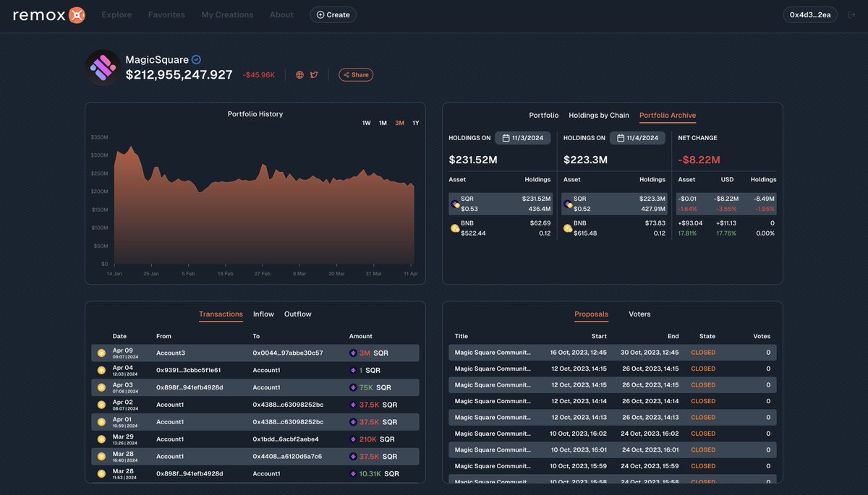Click the remox logo

pos(49,14)
